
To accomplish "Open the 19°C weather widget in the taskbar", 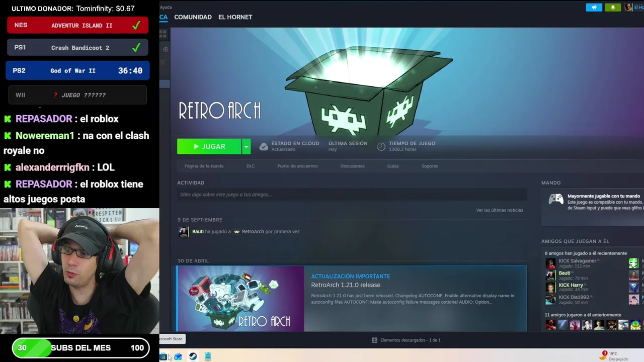I will [614, 355].
